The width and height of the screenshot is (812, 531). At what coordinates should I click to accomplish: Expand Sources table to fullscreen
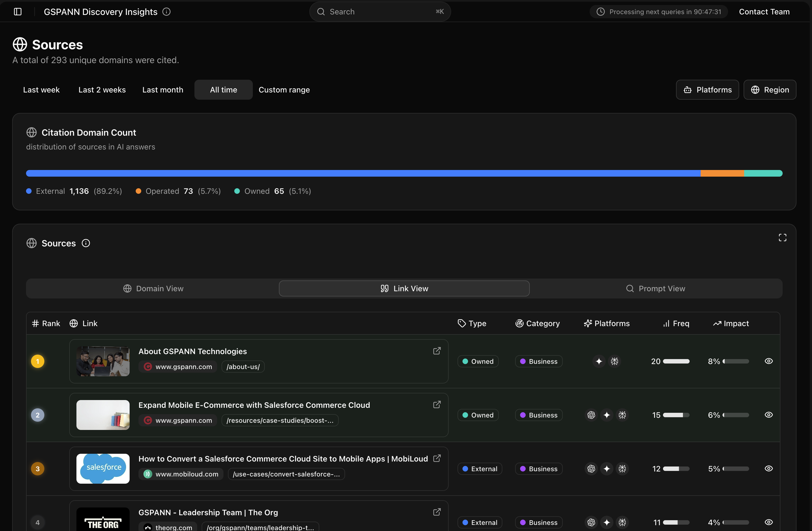click(782, 238)
